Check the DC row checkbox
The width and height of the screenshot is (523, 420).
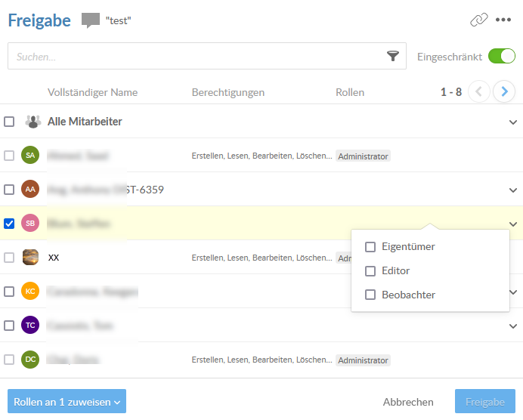(x=9, y=360)
